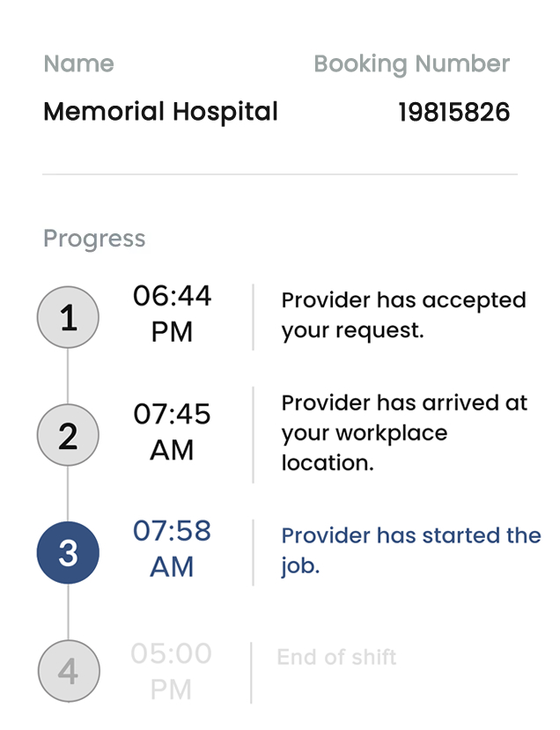Open 'Provider has accepted your request' message

coord(403,315)
